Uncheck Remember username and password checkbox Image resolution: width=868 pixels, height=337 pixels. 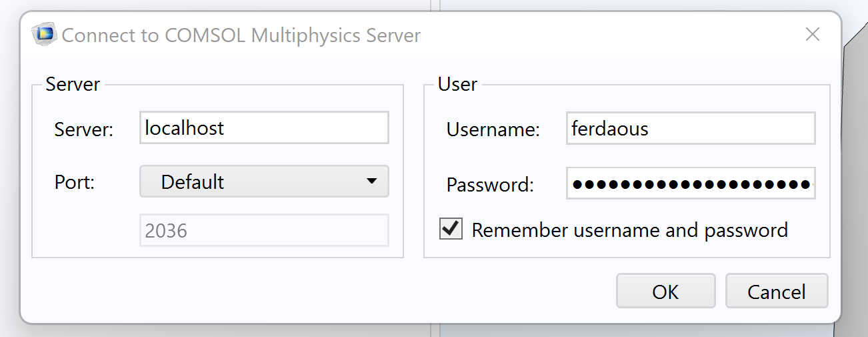point(451,230)
